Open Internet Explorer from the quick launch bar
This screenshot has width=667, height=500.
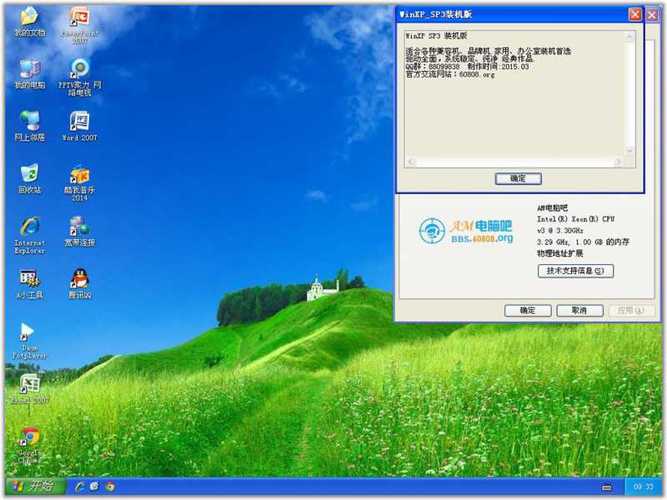coord(79,486)
